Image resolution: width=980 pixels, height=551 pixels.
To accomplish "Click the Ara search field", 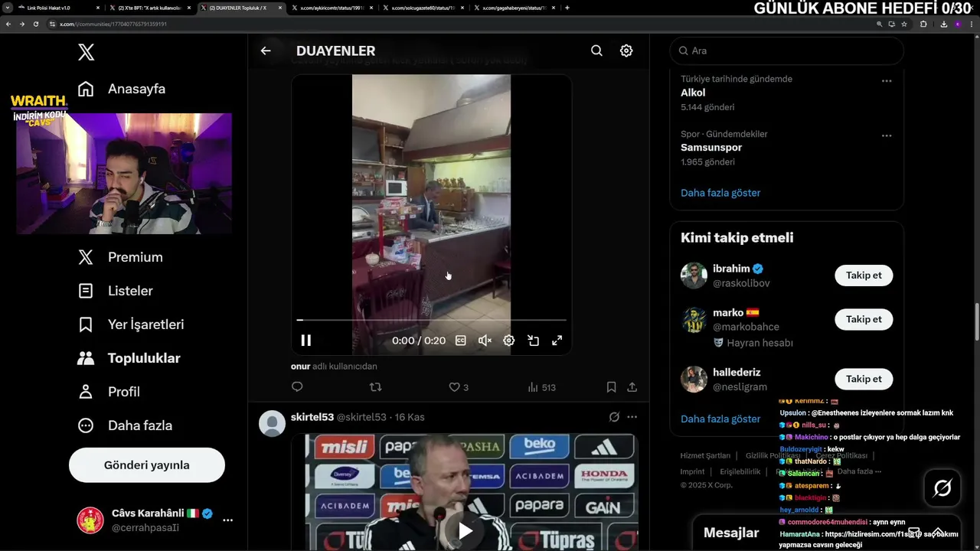I will click(x=786, y=51).
